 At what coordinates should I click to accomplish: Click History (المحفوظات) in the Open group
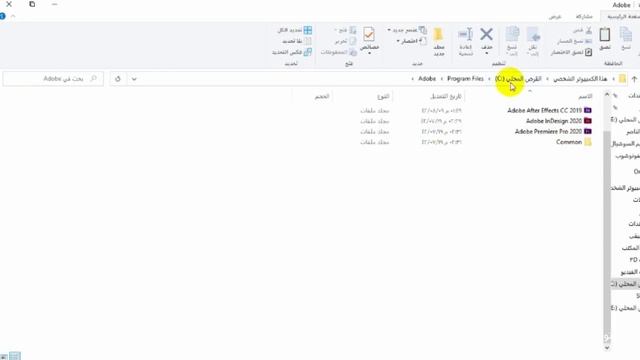[338, 52]
